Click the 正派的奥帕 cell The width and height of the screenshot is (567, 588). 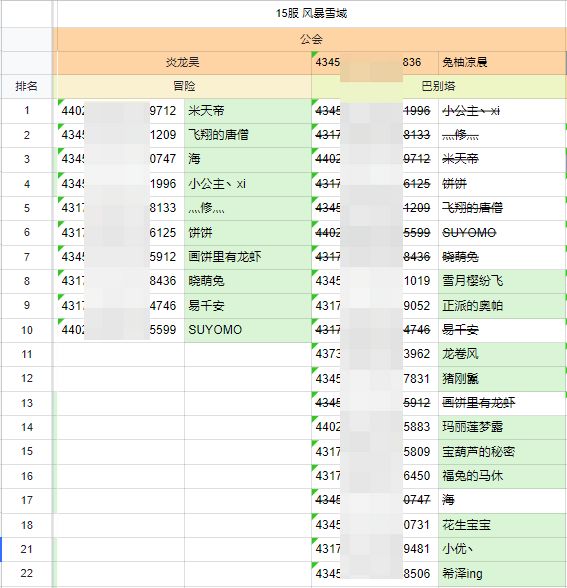coord(502,306)
